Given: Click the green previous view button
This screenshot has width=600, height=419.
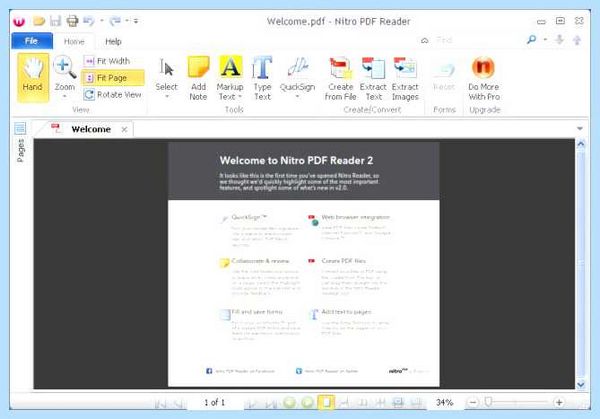Looking at the screenshot, I should [x=289, y=402].
